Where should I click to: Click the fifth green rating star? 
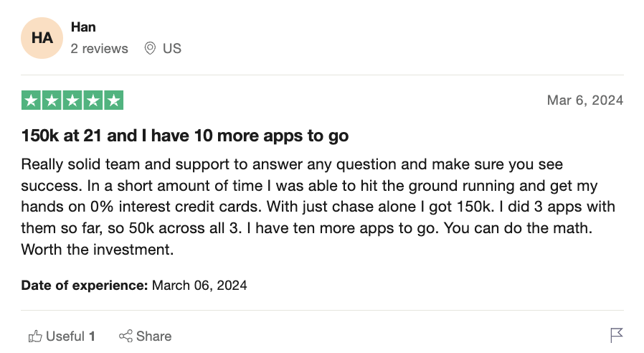click(x=114, y=100)
